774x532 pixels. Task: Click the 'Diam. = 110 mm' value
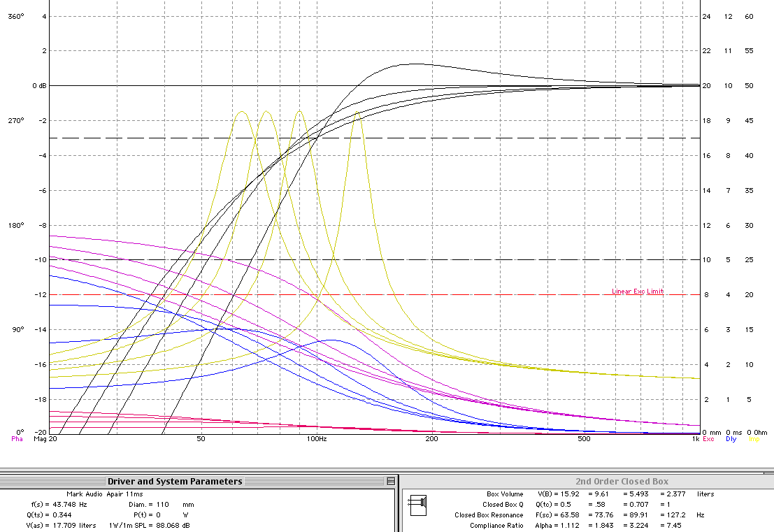point(162,504)
